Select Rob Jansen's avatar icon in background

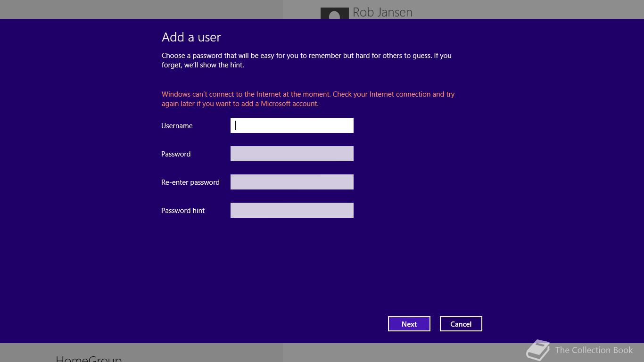click(335, 13)
